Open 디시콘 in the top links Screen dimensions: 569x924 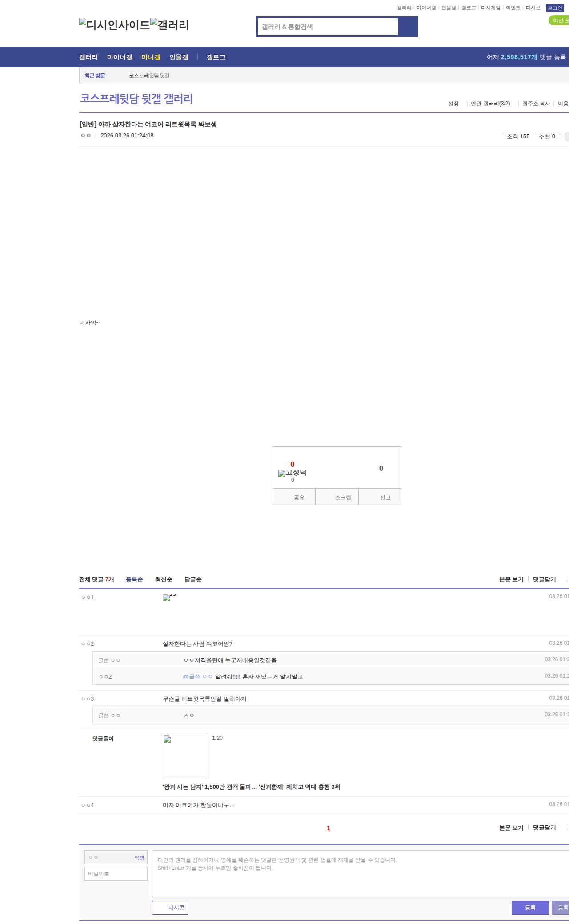point(533,8)
